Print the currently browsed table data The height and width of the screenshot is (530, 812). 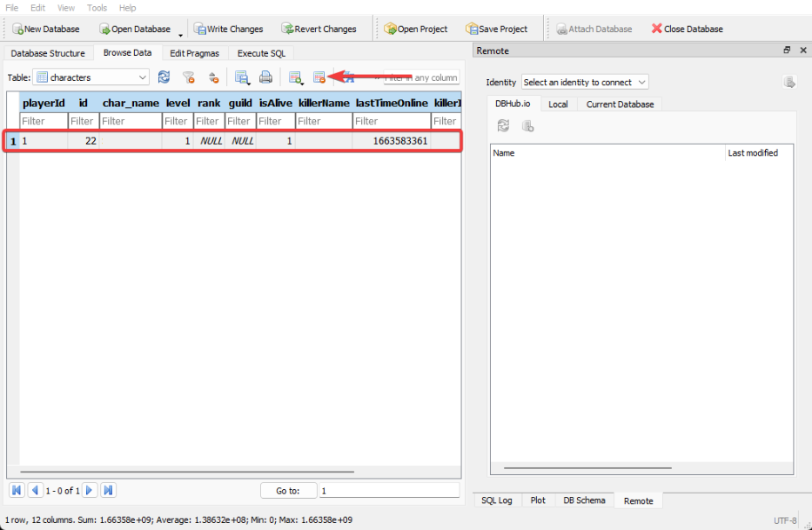pyautogui.click(x=265, y=77)
